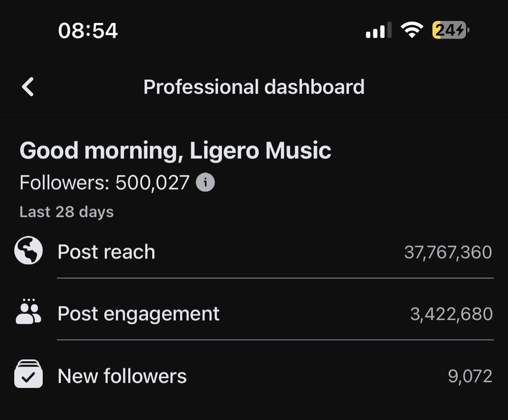The height and width of the screenshot is (420, 508).
Task: Tap the Last 28 days label
Action: (x=67, y=212)
